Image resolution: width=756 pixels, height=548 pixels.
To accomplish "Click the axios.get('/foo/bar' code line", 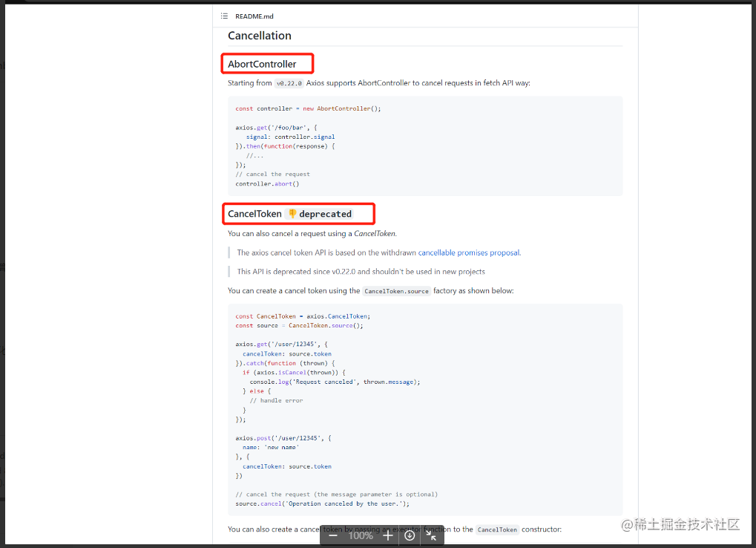I will (x=276, y=128).
